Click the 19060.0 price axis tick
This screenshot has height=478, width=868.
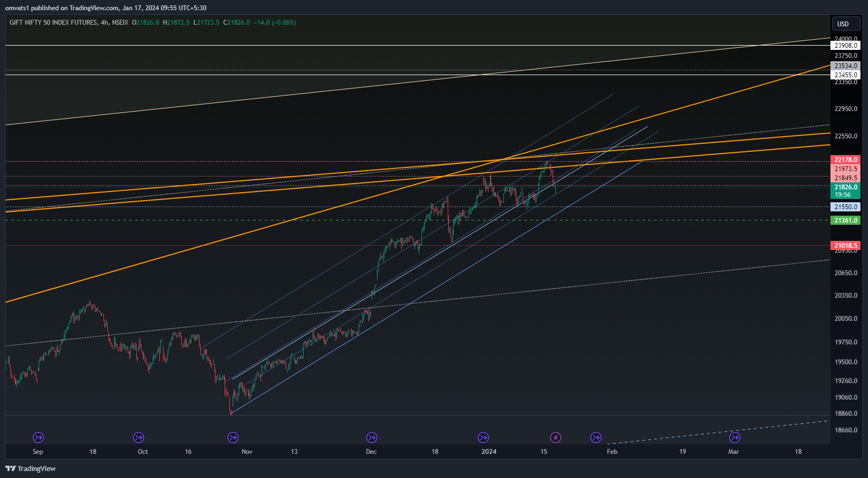(x=846, y=398)
